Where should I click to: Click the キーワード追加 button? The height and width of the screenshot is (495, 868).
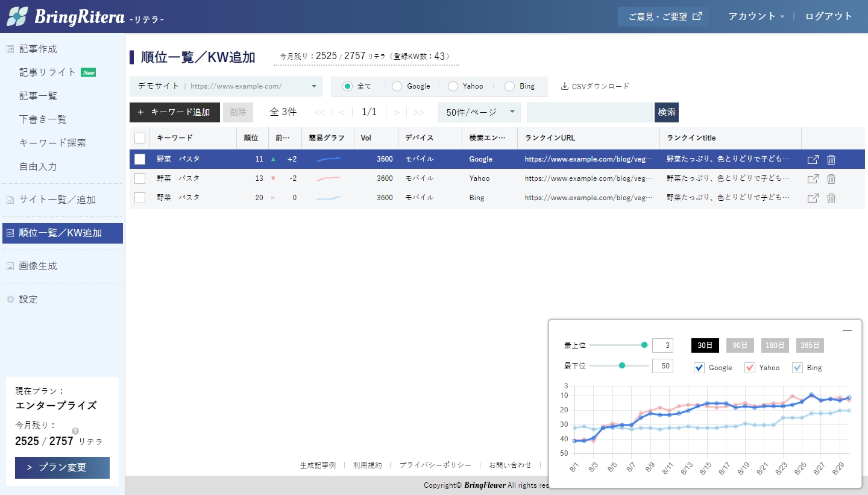click(174, 112)
